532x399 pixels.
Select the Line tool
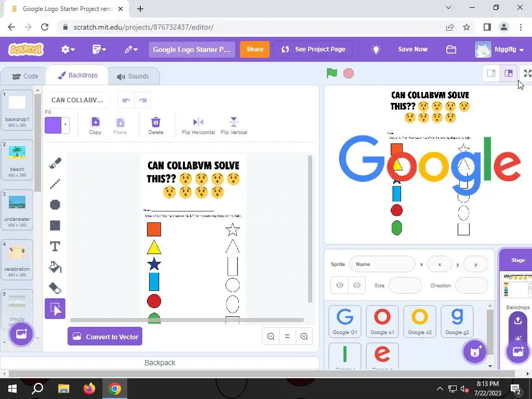point(55,184)
